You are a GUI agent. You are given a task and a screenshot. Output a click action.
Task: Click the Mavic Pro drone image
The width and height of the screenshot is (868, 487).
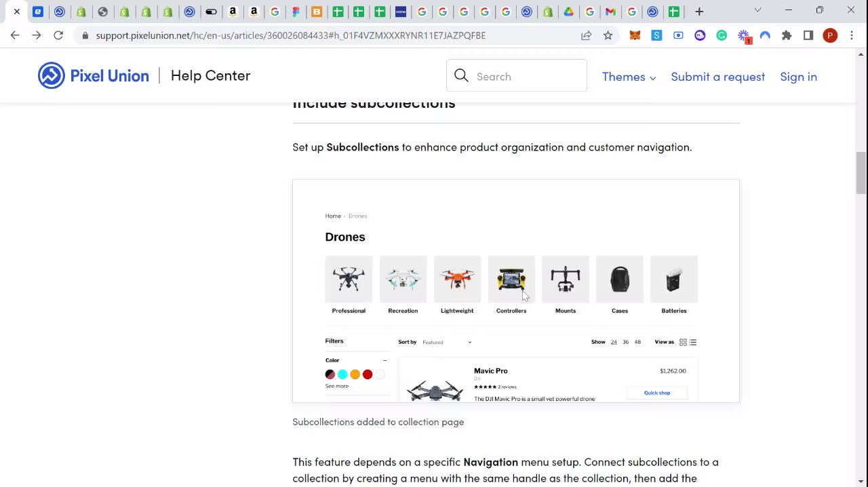coord(435,390)
